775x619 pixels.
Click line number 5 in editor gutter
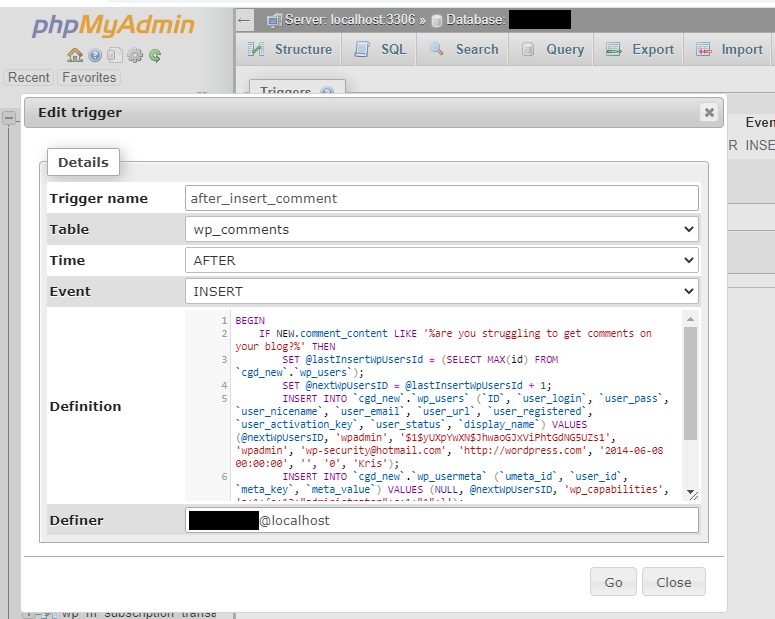[x=224, y=398]
